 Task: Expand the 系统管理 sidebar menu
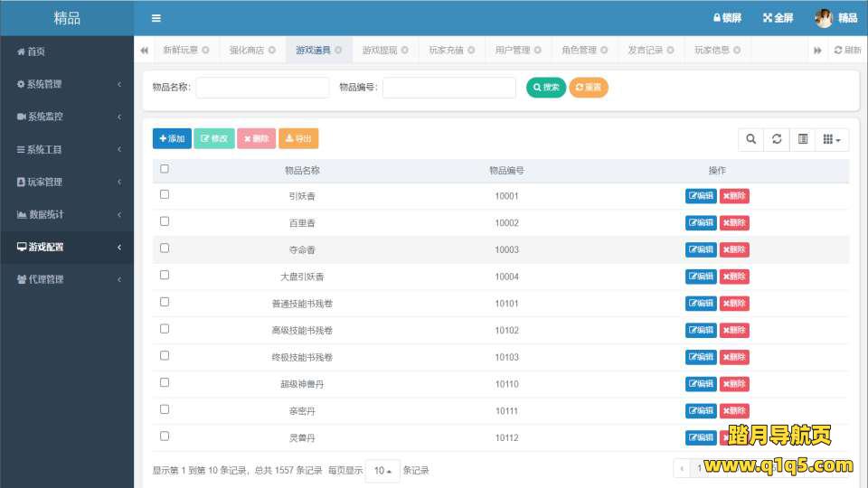pyautogui.click(x=67, y=85)
